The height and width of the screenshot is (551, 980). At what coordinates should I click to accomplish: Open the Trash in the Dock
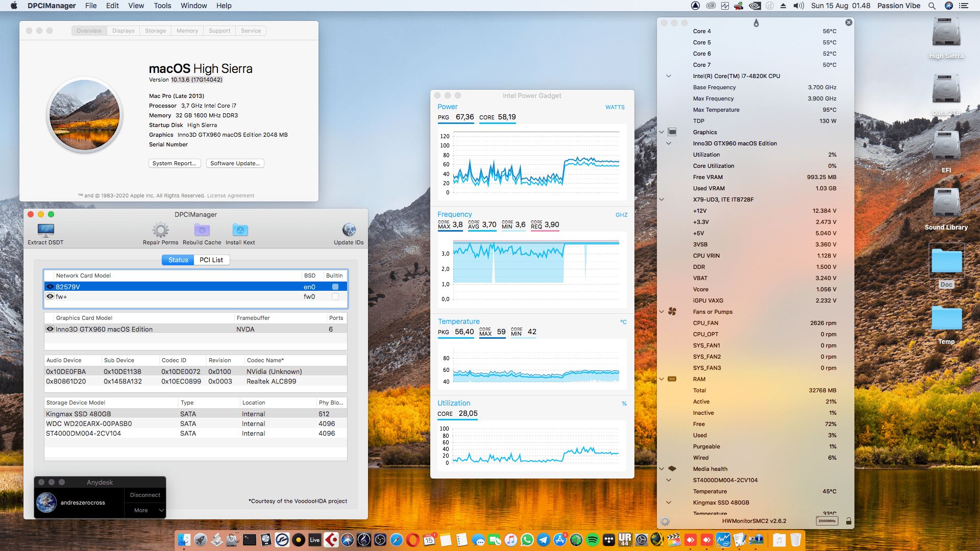796,540
